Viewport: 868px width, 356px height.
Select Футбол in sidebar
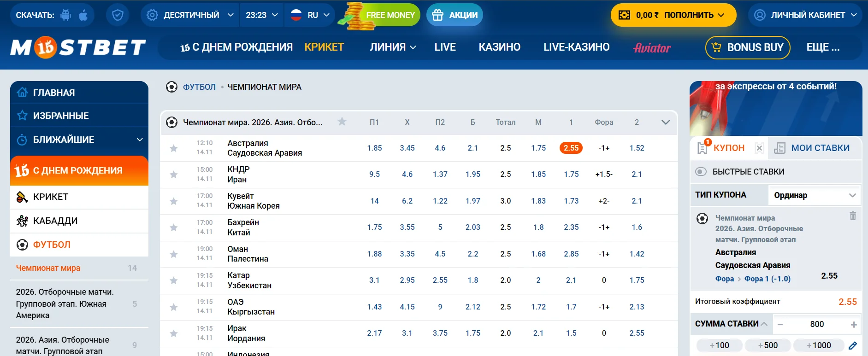(79, 245)
